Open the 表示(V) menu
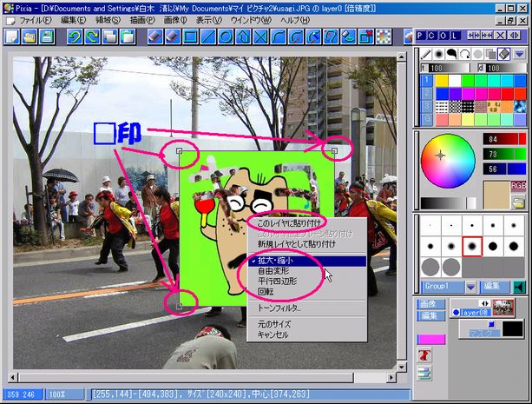 [208, 20]
